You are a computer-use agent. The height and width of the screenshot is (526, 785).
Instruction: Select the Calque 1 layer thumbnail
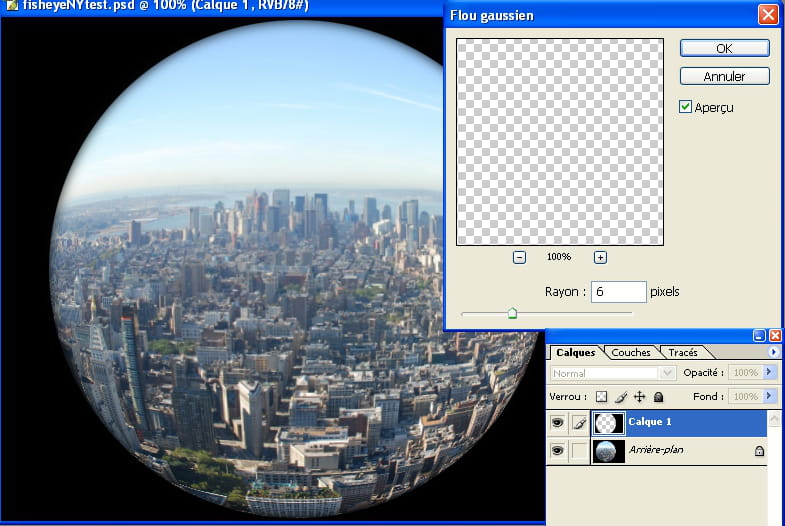(609, 423)
